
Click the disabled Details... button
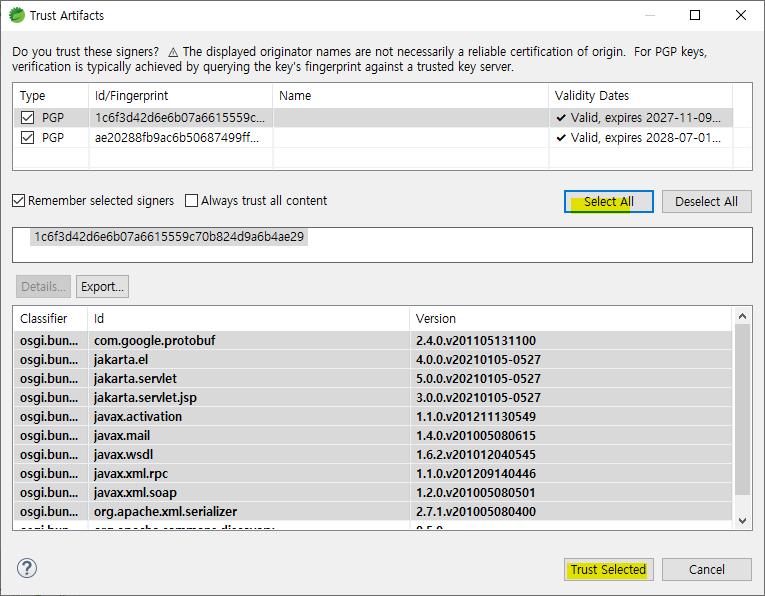[43, 286]
